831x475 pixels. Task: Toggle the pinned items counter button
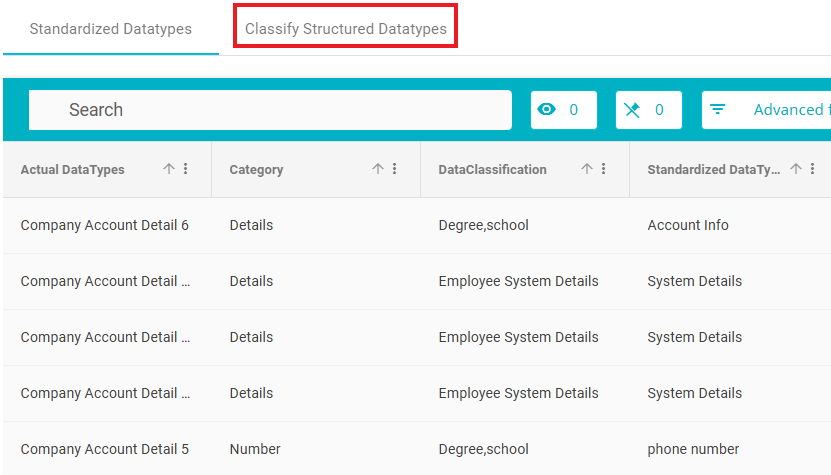point(649,110)
